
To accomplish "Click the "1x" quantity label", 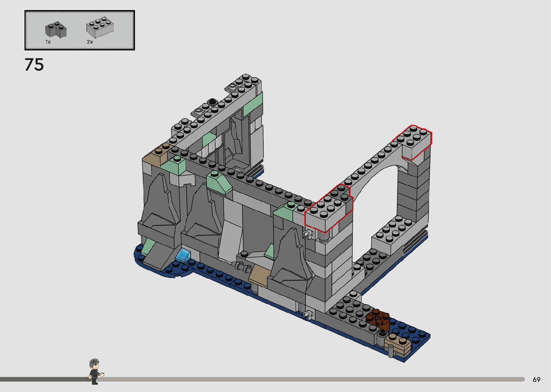I will [48, 42].
